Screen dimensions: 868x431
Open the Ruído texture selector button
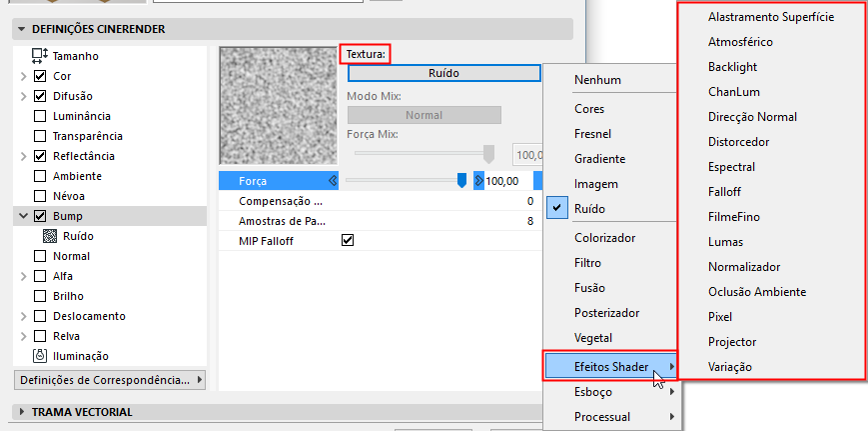[x=443, y=73]
